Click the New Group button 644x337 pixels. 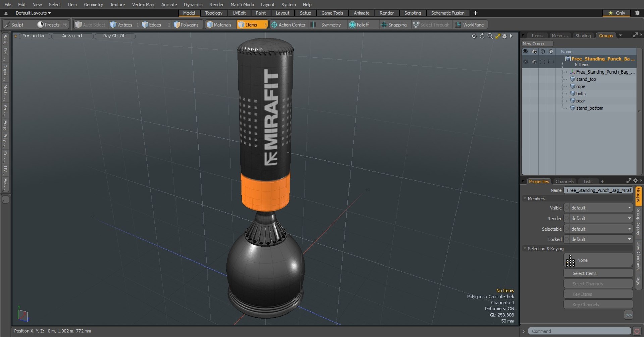click(537, 44)
